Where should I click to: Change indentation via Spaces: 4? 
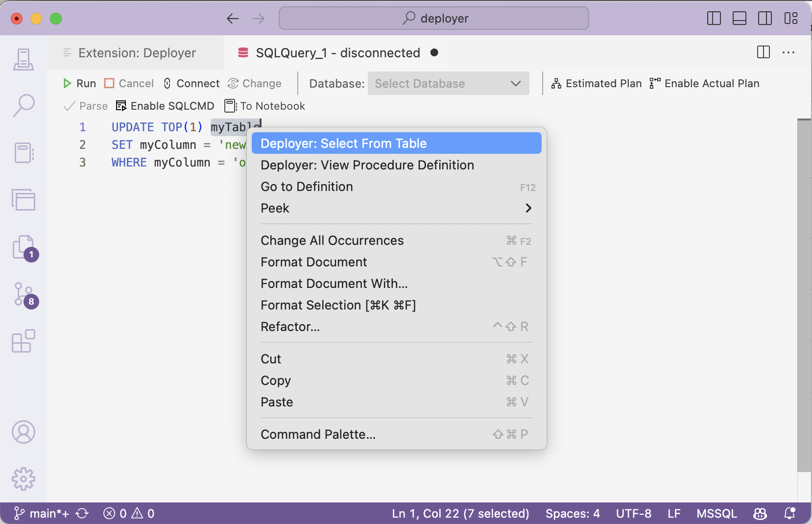click(x=573, y=513)
